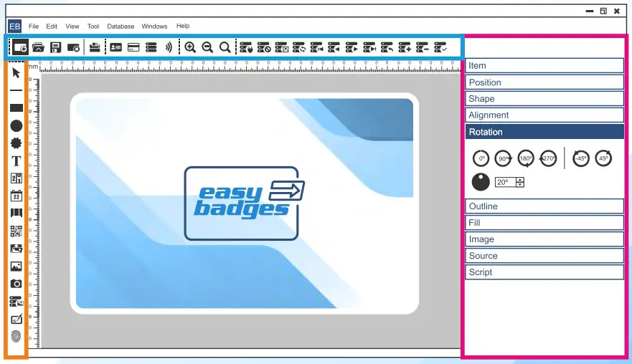Expand the Position panel section

click(x=544, y=82)
